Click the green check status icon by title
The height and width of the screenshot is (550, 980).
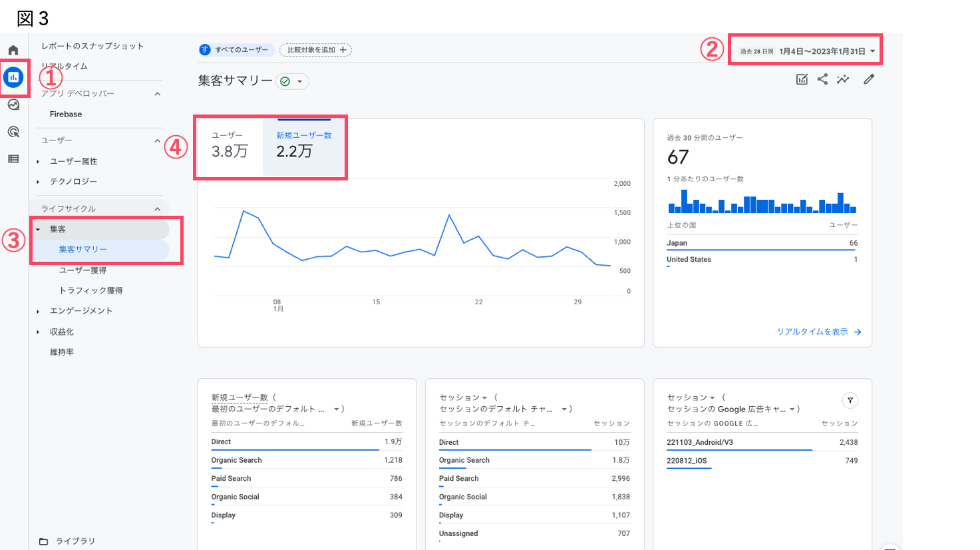285,81
